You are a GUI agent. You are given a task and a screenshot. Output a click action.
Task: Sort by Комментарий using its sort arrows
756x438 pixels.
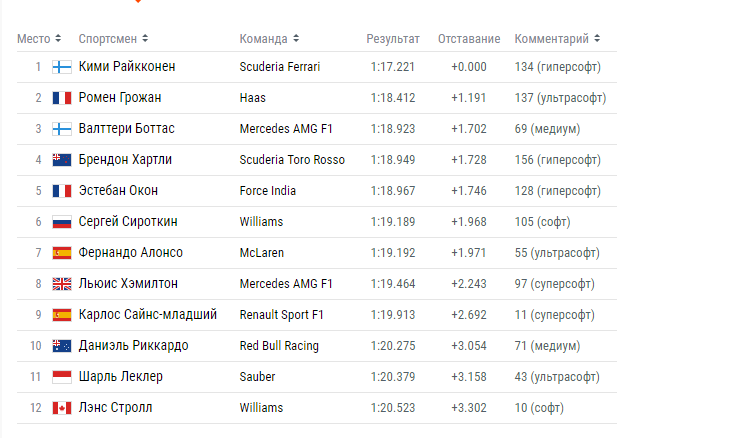597,39
